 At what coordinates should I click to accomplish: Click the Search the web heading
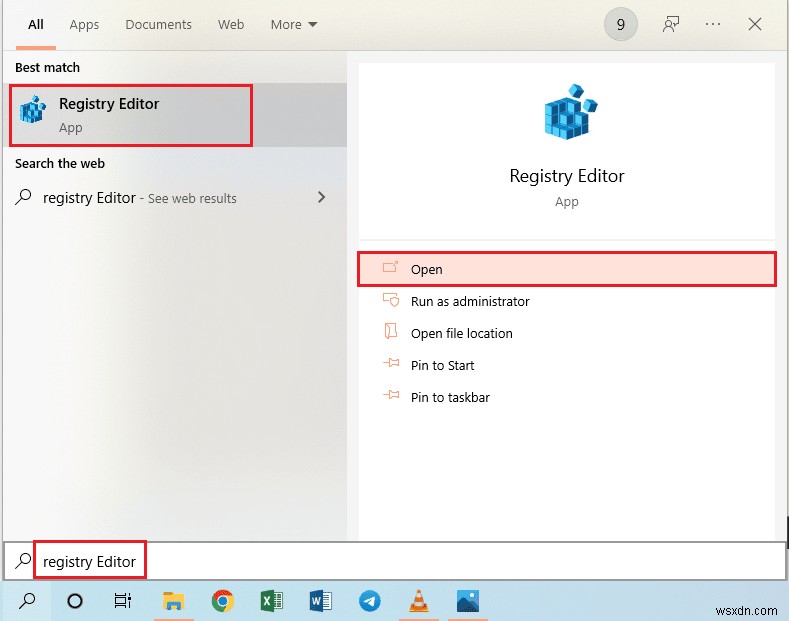60,164
